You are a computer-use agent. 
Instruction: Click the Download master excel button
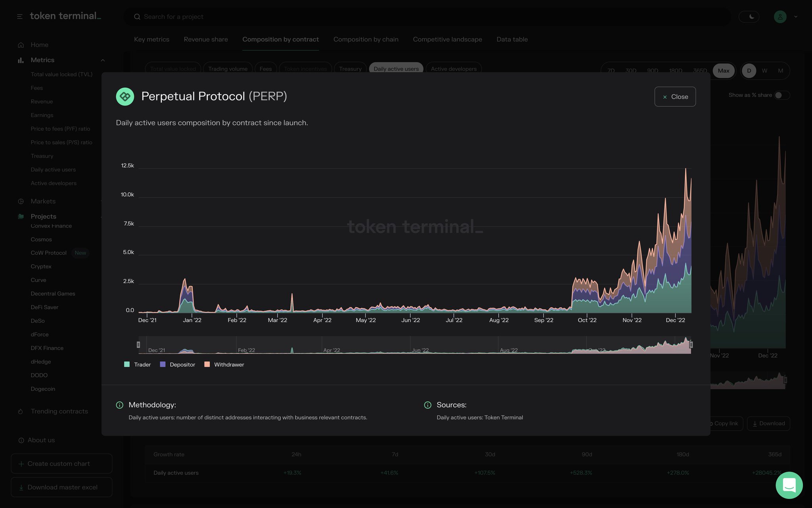[61, 487]
